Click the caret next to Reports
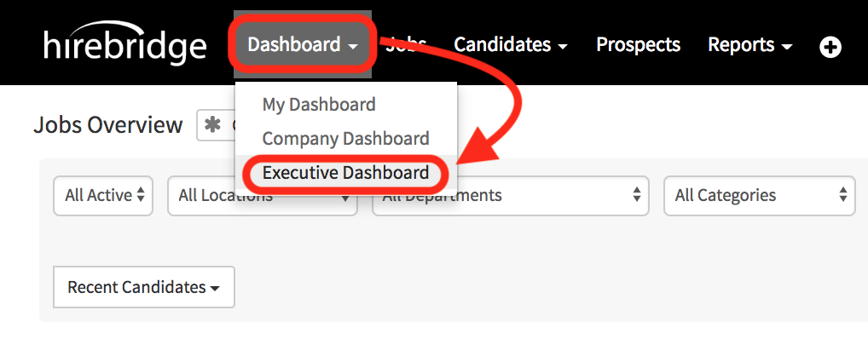868x356 pixels. pyautogui.click(x=787, y=48)
